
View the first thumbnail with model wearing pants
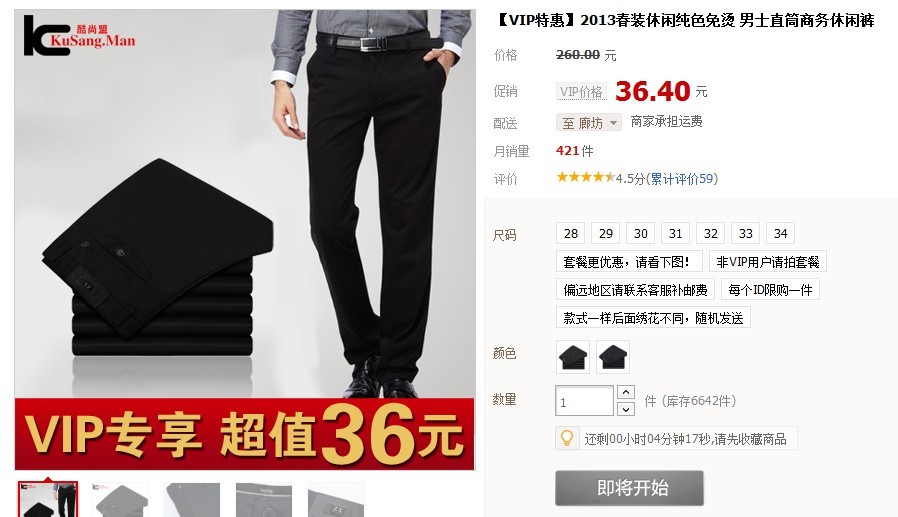48,500
